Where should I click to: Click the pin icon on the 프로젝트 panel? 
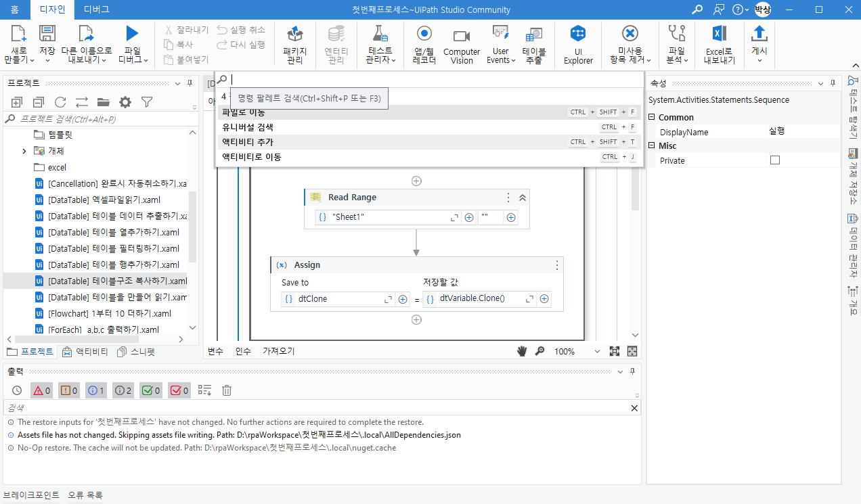point(190,83)
